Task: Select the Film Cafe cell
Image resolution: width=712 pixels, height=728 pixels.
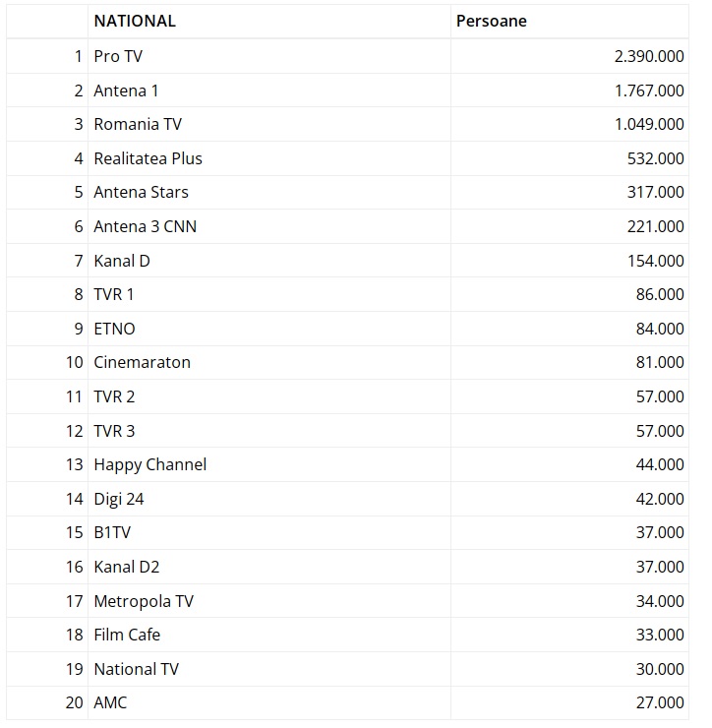Action: tap(127, 635)
